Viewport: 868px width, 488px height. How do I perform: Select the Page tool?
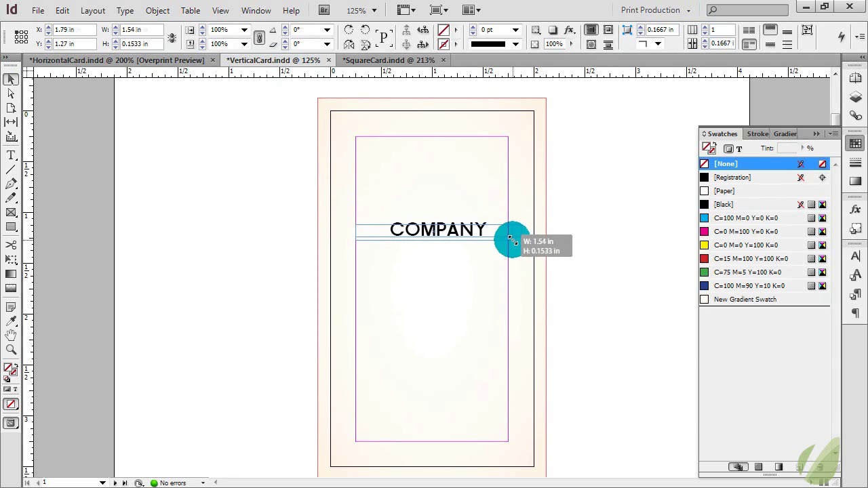click(x=11, y=107)
